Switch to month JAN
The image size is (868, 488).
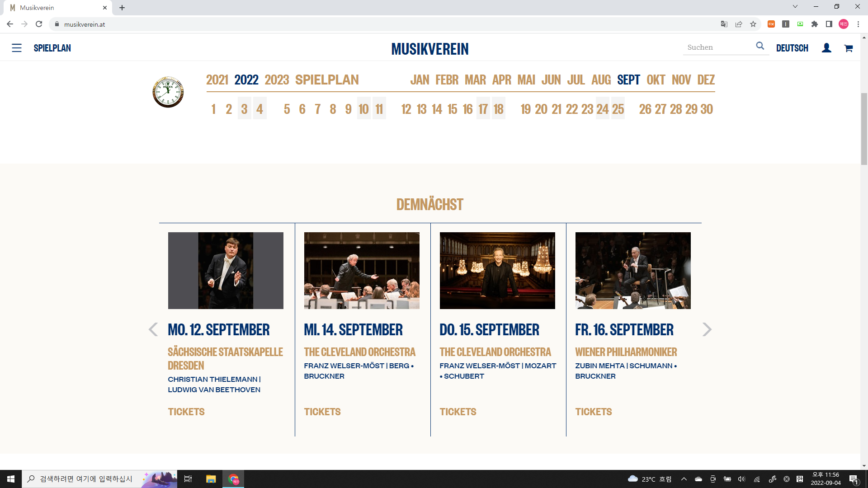(x=420, y=80)
